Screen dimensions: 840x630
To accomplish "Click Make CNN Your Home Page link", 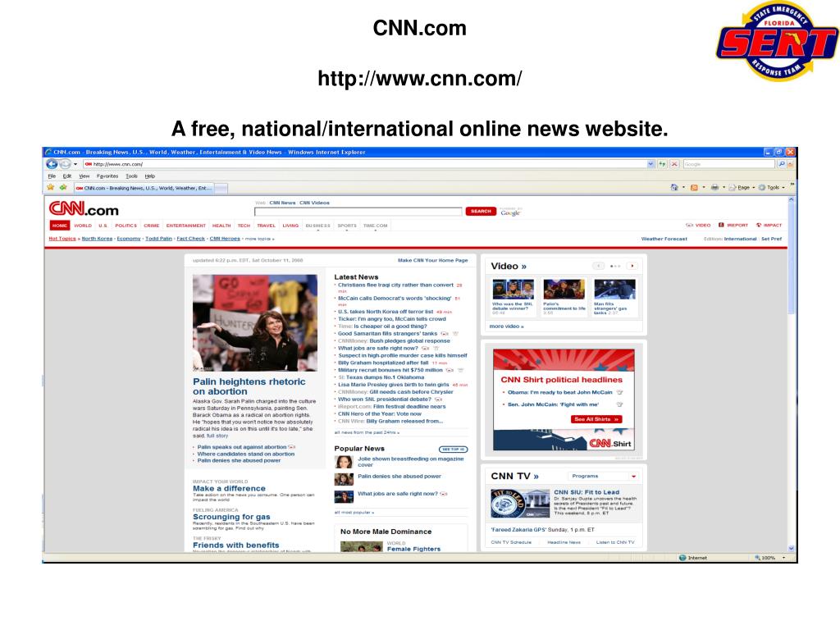I will coord(433,260).
